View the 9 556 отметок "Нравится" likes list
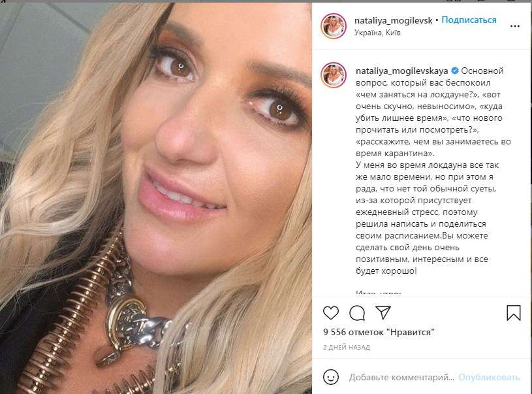The image size is (532, 394). coord(379,332)
